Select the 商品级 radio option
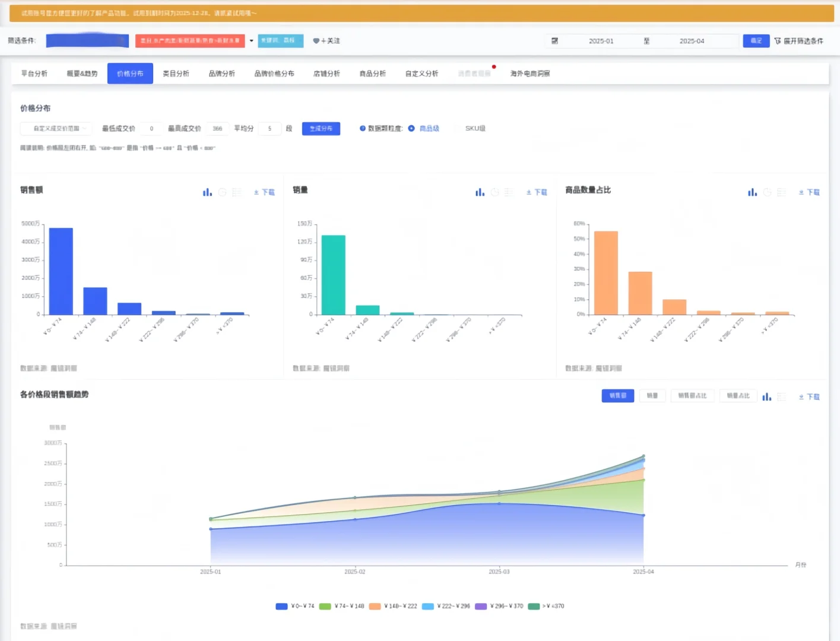840x641 pixels. tap(411, 128)
